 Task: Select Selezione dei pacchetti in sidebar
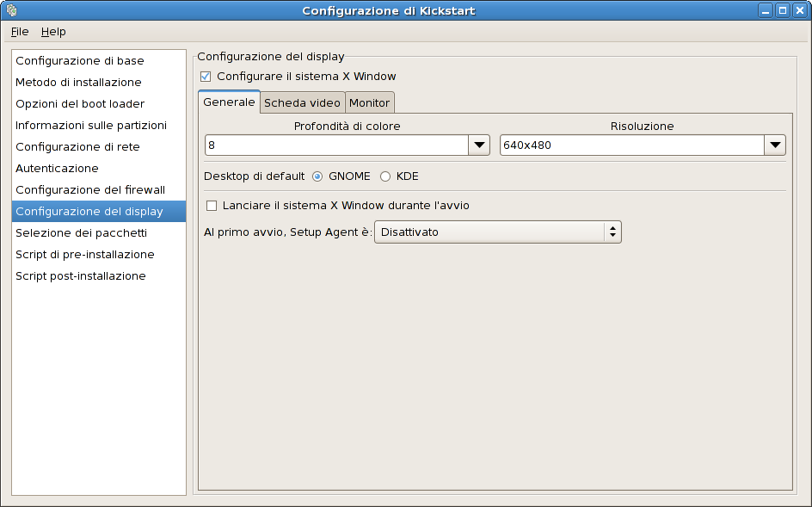(81, 233)
